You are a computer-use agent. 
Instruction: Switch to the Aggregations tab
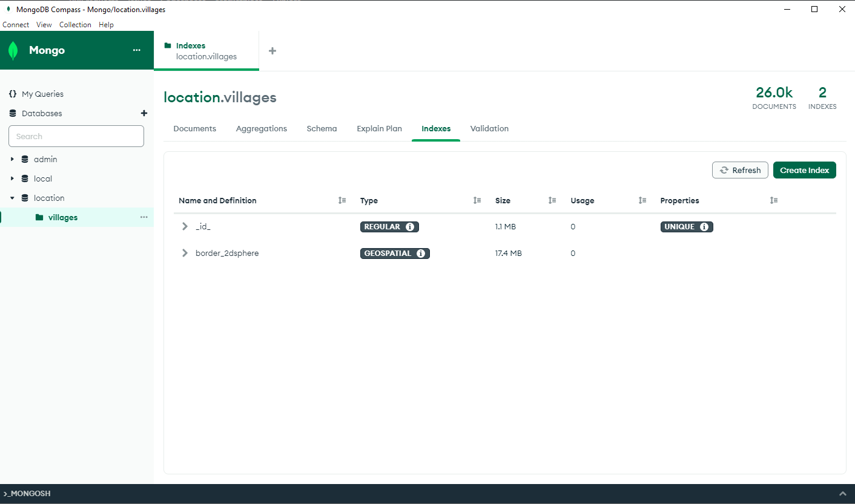pyautogui.click(x=262, y=128)
